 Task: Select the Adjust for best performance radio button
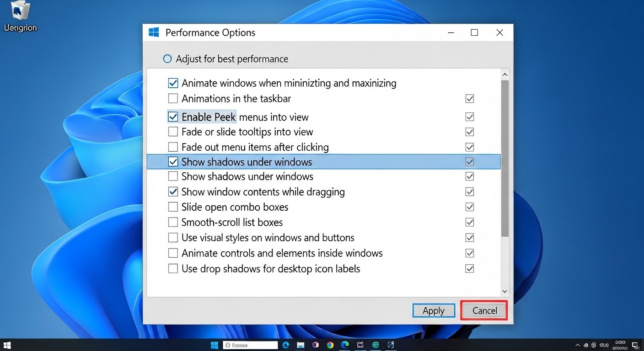coord(167,59)
